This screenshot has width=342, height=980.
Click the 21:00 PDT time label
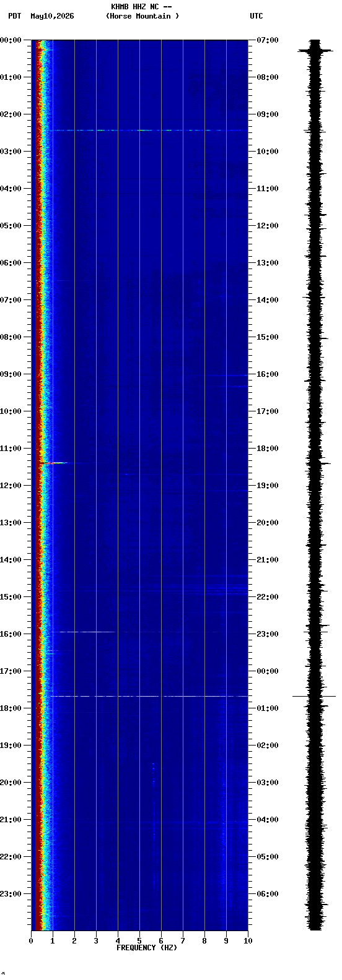click(11, 820)
